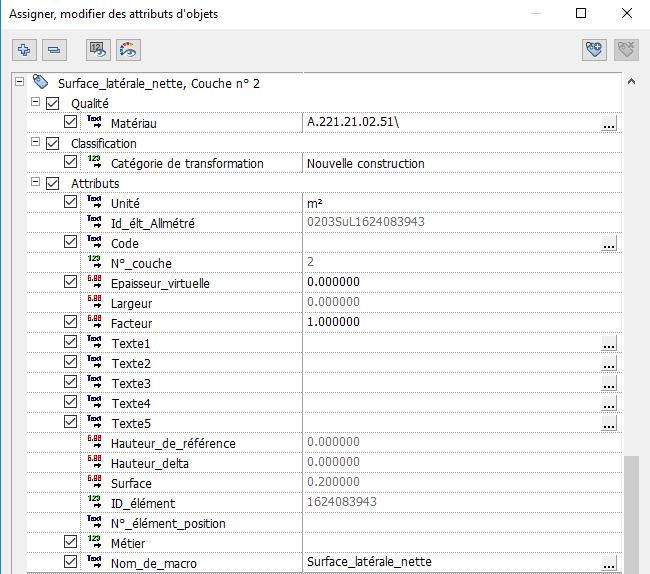Click the decimal icon beside Largeur
Image resolution: width=650 pixels, height=574 pixels.
pos(95,302)
